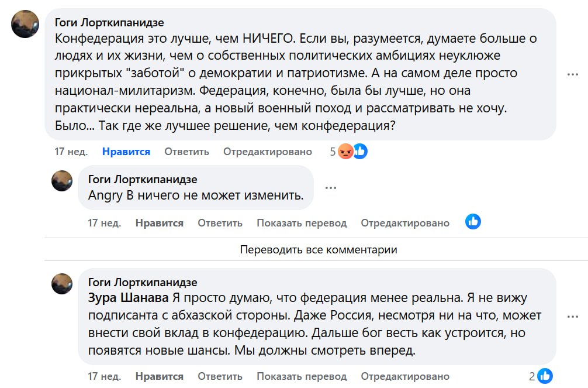
Task: View edit history via "Отредактировано" on first comment
Action: pos(268,152)
